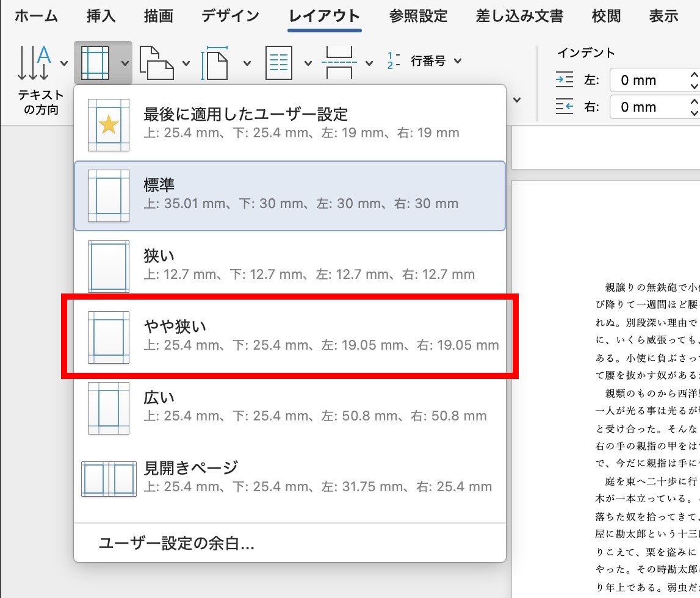Click document line starting 庭を東へ二十歩

click(x=652, y=481)
